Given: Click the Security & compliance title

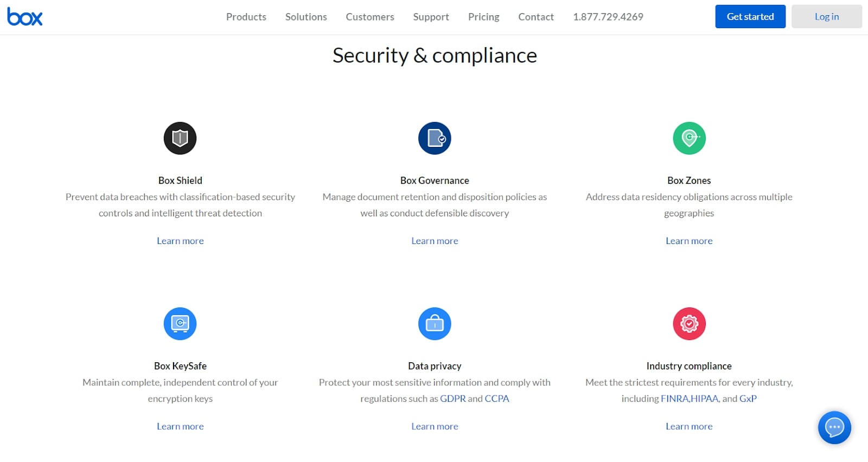Looking at the screenshot, I should 435,55.
